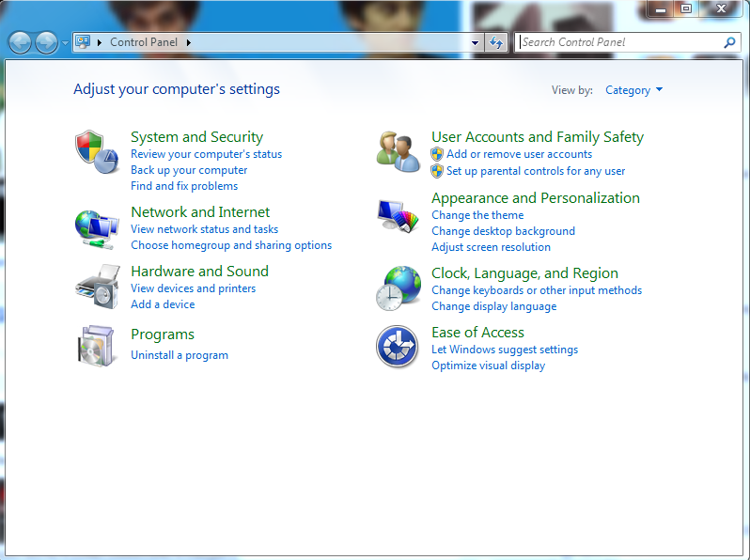This screenshot has width=750, height=560.
Task: Maximize the Control Panel window
Action: (x=686, y=8)
